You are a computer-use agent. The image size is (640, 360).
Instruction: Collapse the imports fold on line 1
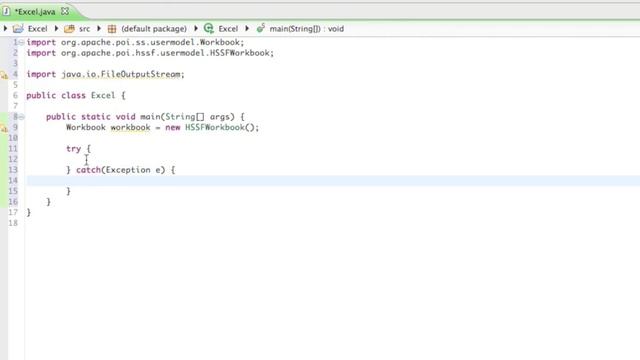tap(21, 42)
